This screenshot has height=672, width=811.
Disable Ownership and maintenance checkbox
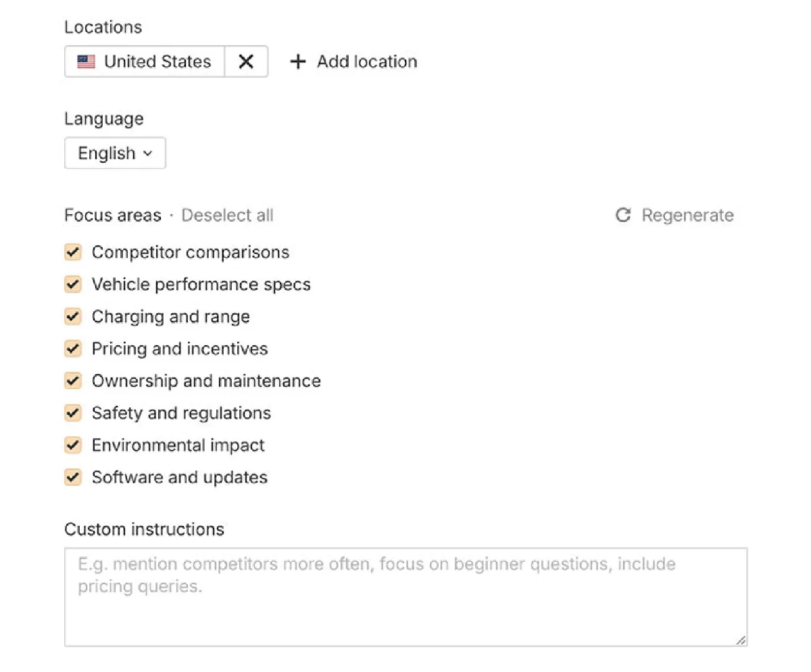[72, 381]
